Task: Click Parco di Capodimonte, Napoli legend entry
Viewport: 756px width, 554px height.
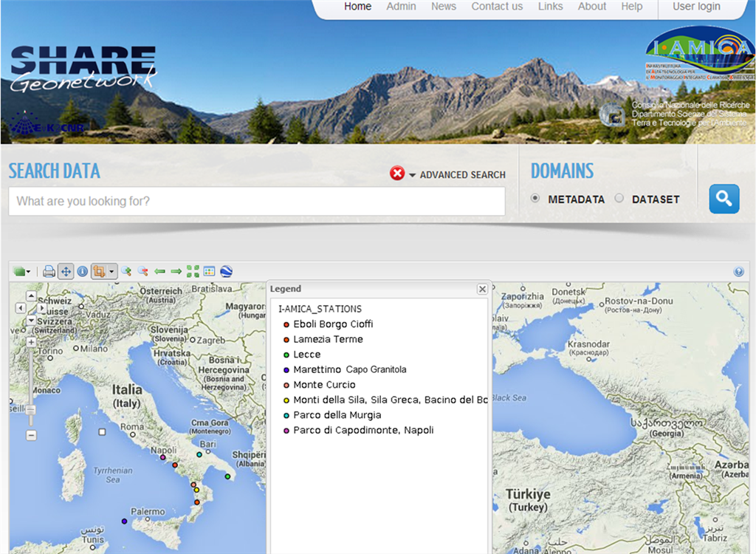Action: [358, 431]
